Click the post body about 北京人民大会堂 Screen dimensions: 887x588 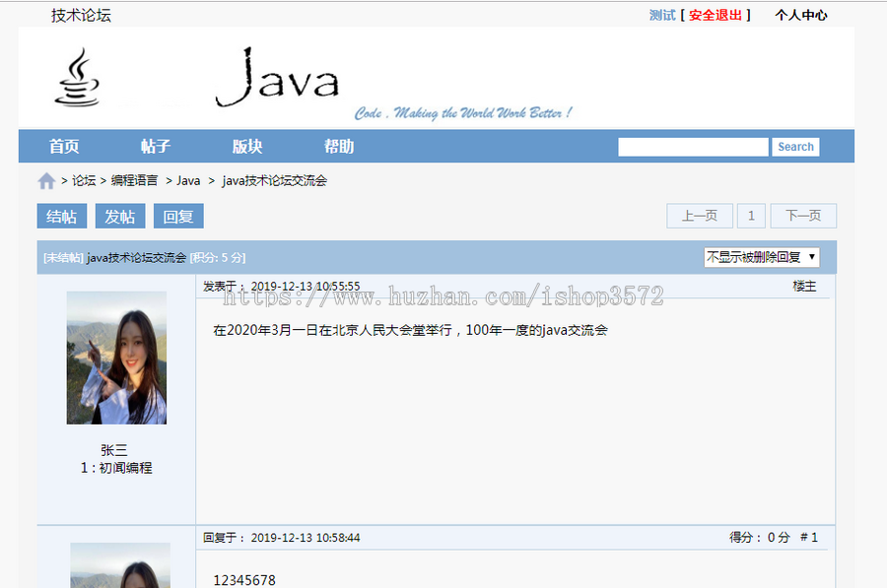[x=410, y=330]
